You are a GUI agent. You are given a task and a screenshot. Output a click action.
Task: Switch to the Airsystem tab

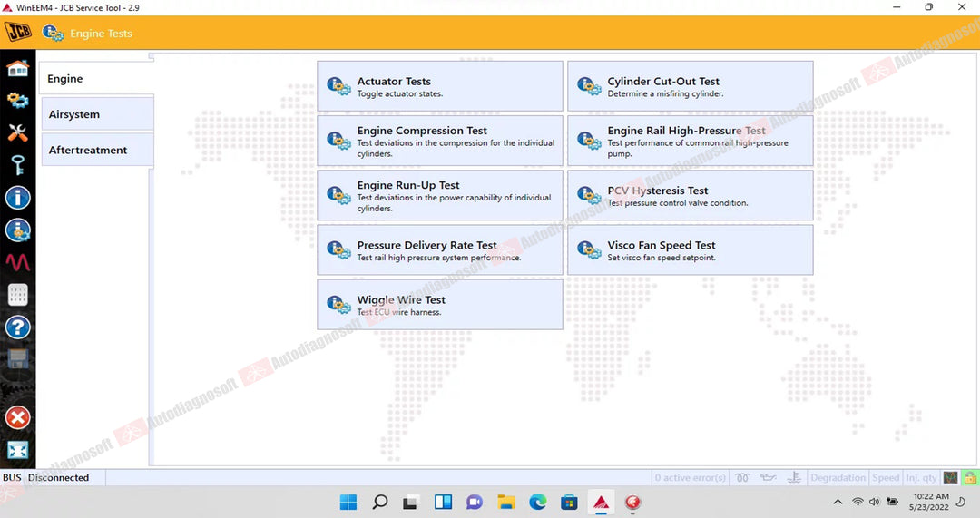coord(97,114)
